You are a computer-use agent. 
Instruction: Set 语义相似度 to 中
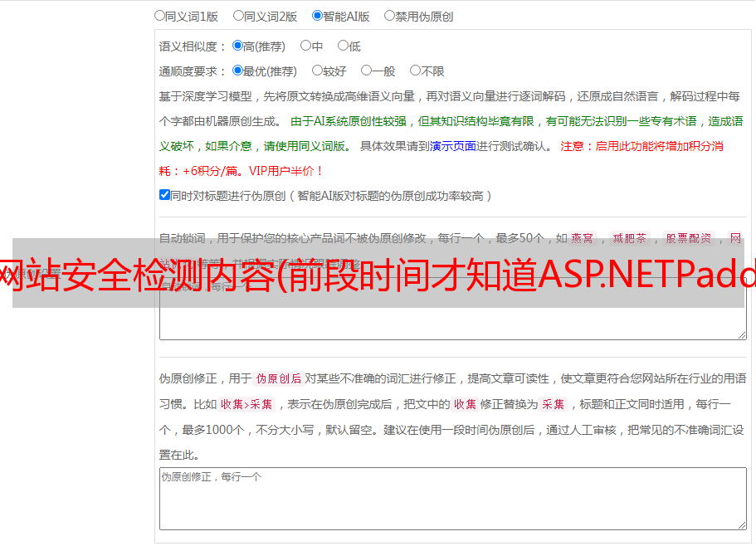click(305, 46)
